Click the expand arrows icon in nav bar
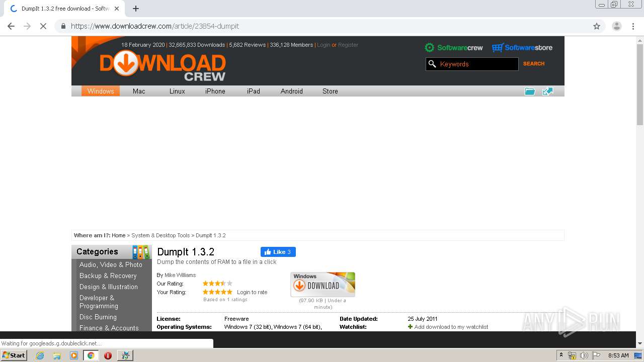Viewport: 644px width, 362px height. [547, 91]
